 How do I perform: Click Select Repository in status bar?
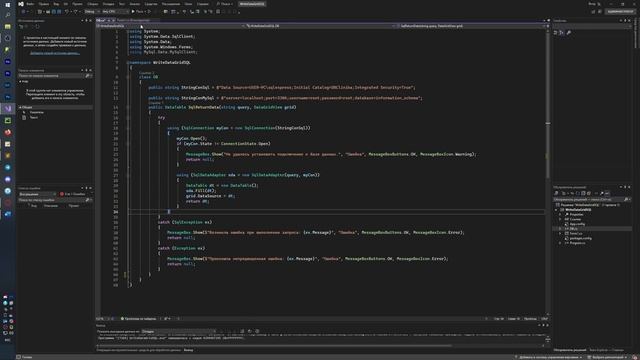coord(608,357)
